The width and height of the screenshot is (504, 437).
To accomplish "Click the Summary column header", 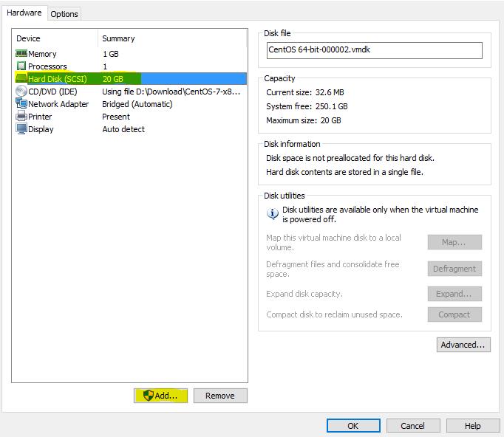I will tap(118, 38).
